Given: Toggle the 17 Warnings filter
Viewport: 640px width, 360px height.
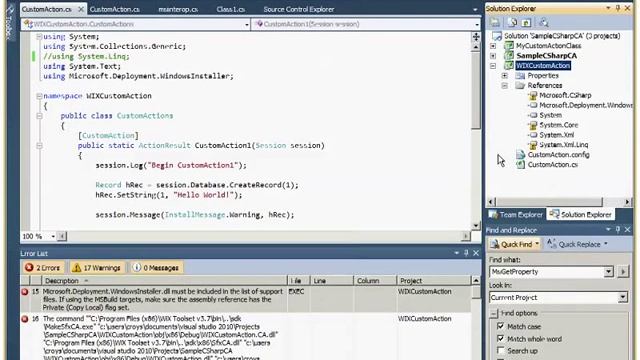Looking at the screenshot, I should (x=97, y=267).
